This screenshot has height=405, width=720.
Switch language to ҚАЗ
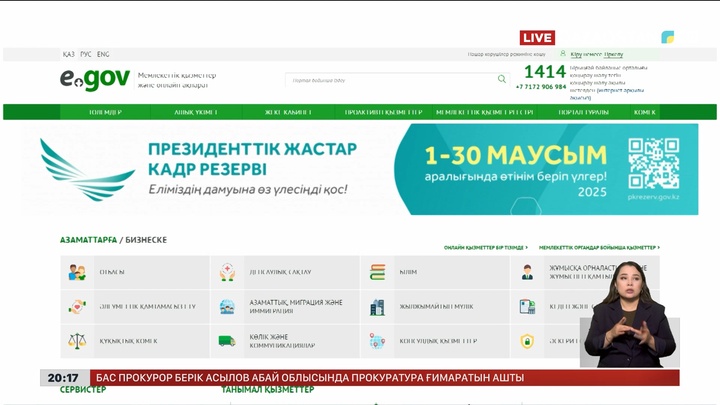coord(68,54)
